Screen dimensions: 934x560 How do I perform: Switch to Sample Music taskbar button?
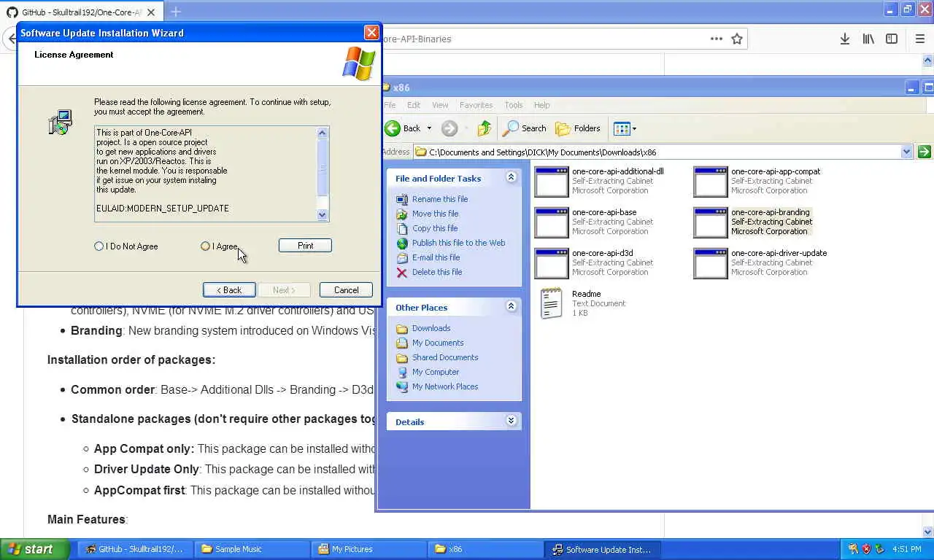tap(251, 549)
